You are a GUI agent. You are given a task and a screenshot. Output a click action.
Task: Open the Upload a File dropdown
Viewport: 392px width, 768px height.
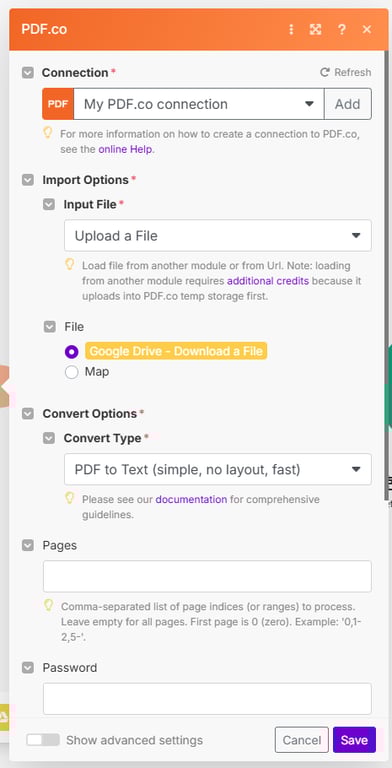click(x=218, y=236)
